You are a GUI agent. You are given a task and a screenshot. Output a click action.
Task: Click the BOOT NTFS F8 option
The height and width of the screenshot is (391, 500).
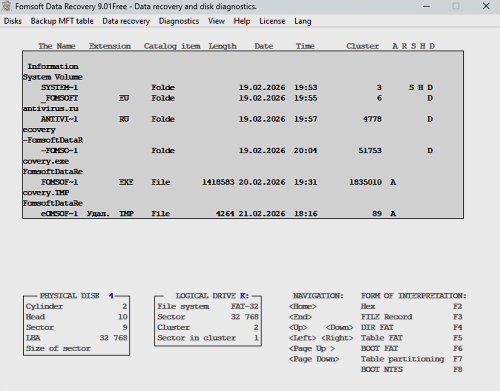(411, 369)
